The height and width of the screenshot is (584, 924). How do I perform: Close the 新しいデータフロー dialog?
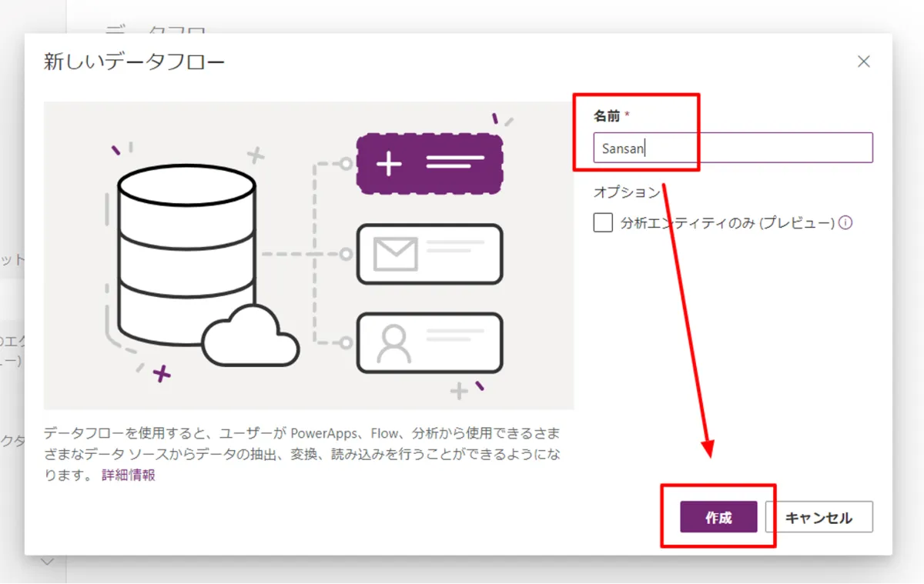(x=864, y=61)
